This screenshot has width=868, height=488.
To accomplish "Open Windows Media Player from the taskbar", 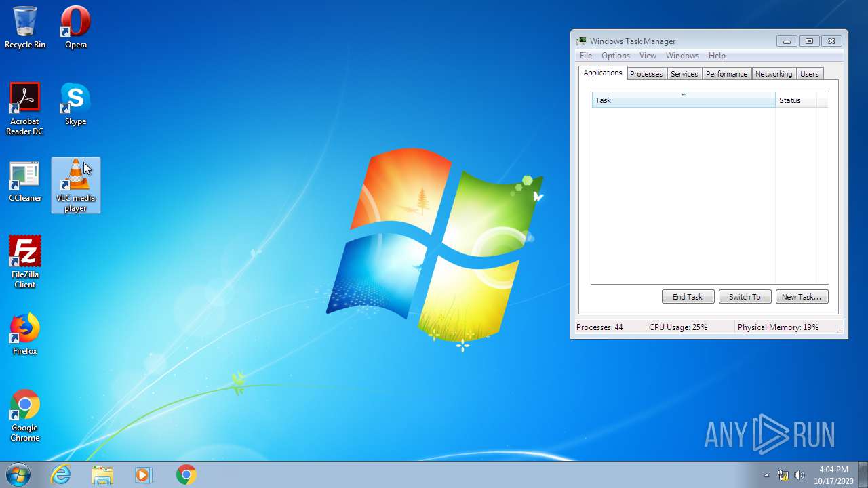I will [144, 474].
